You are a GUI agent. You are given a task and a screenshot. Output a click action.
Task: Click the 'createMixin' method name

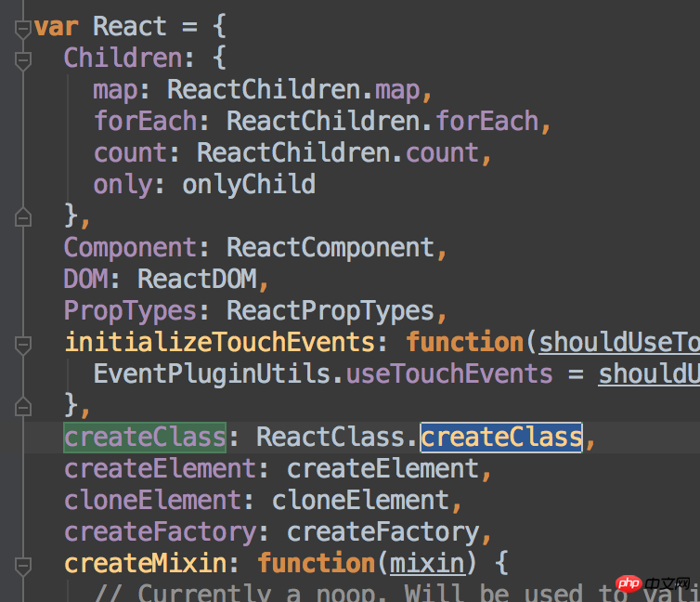coord(146,564)
